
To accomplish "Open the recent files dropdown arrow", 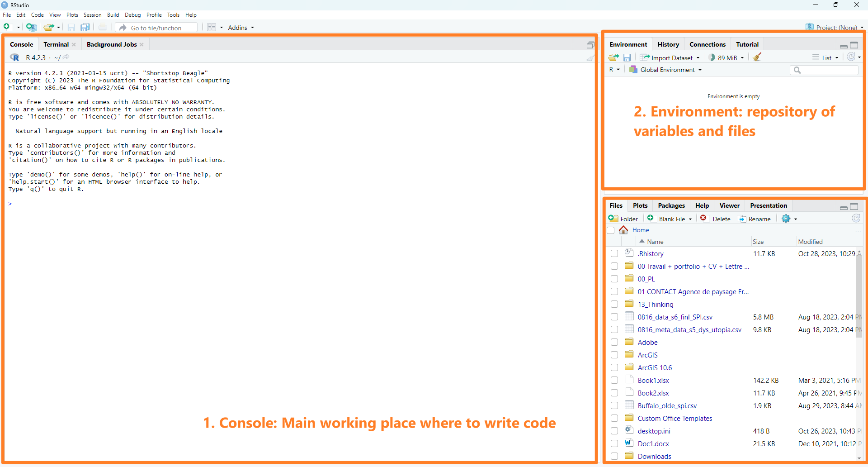I will point(58,28).
